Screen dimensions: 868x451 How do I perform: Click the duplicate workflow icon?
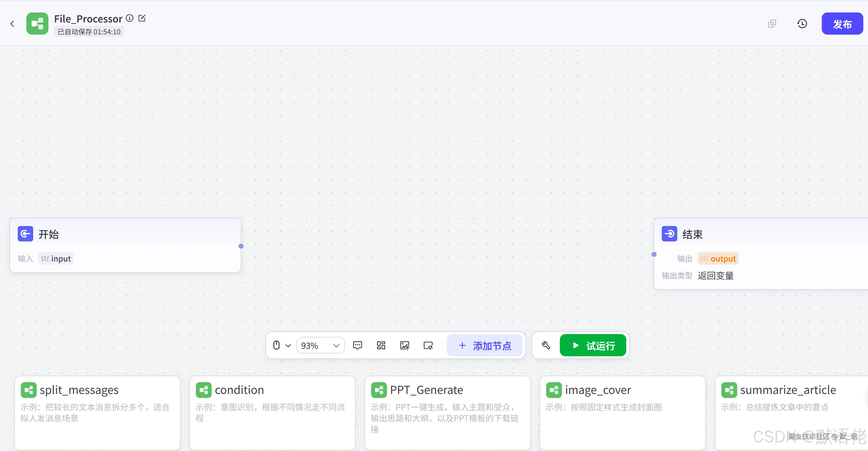[x=772, y=24]
